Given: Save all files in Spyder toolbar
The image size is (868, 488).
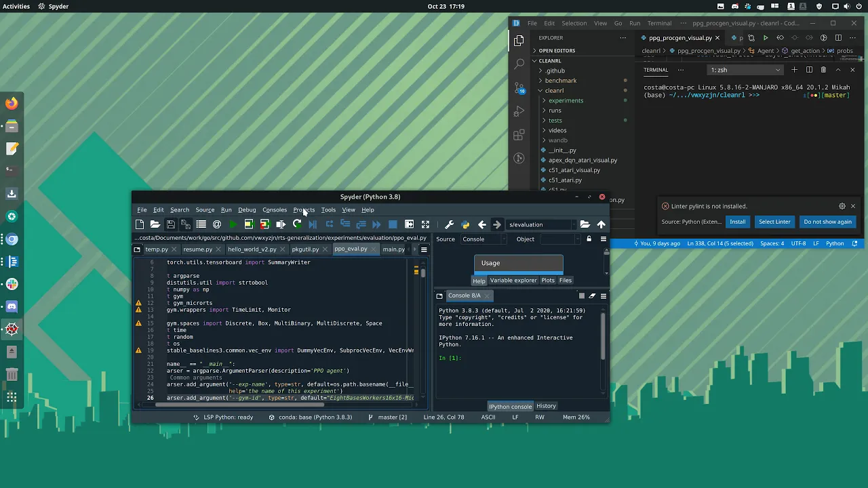Looking at the screenshot, I should (x=186, y=224).
